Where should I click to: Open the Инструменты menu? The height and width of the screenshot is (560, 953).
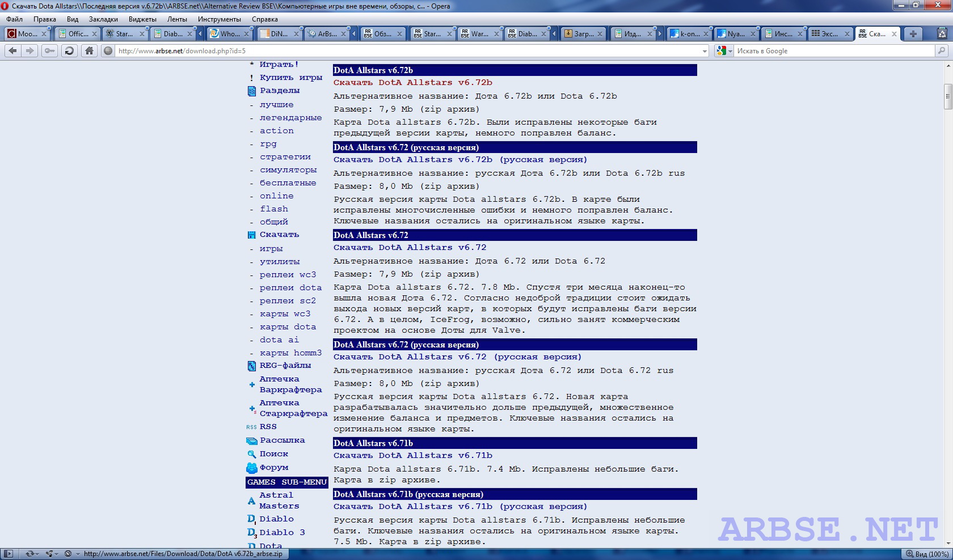point(220,19)
